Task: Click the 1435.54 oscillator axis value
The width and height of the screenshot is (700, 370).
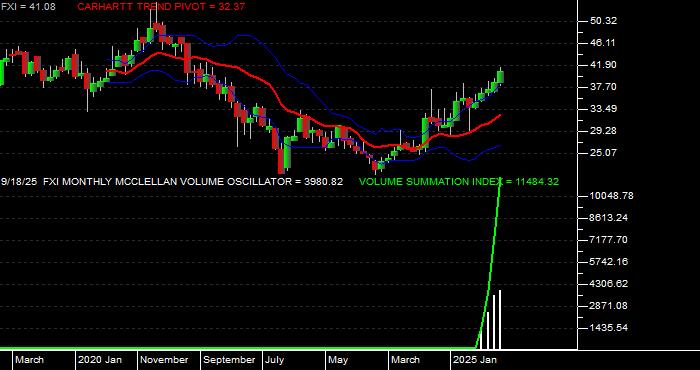Action: click(609, 328)
